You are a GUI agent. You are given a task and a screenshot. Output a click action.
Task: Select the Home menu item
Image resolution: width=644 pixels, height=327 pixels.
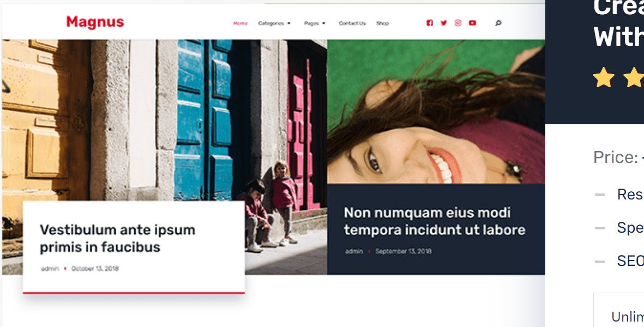tap(240, 23)
